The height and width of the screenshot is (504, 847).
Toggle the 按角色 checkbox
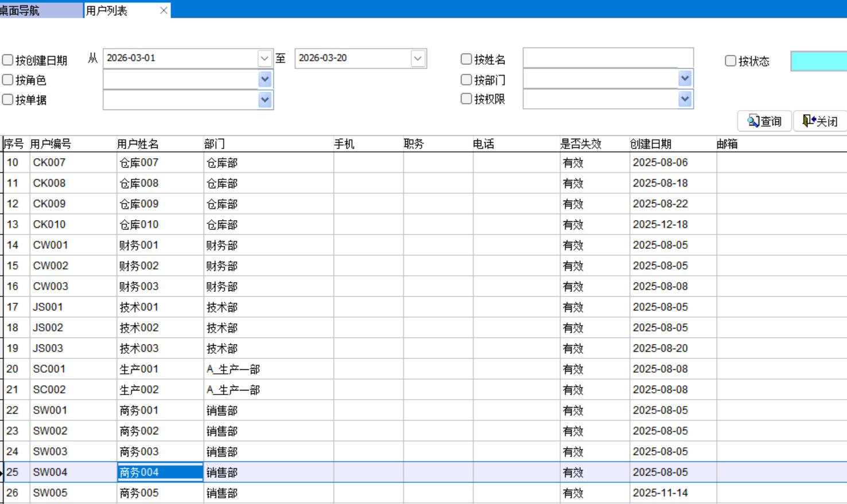pyautogui.click(x=8, y=80)
